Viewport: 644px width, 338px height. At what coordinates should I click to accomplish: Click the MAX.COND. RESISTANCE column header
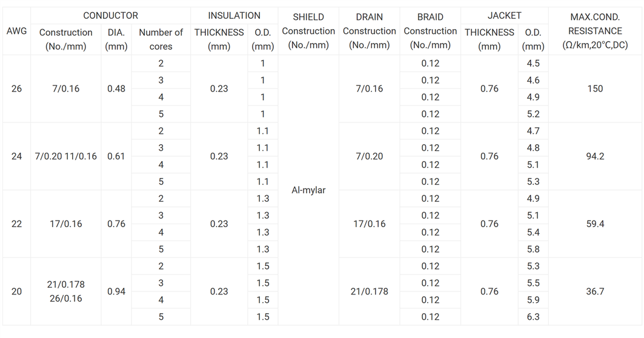[595, 31]
